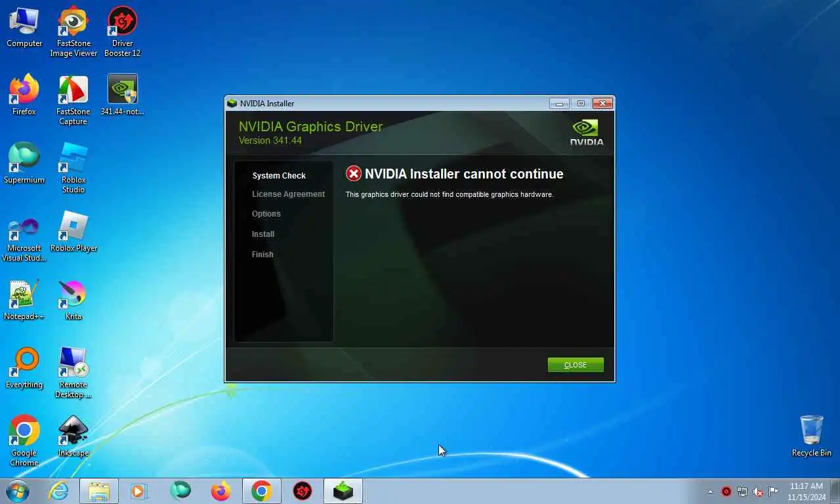Select the Computer desktop icon
Image resolution: width=840 pixels, height=504 pixels.
pyautogui.click(x=24, y=28)
